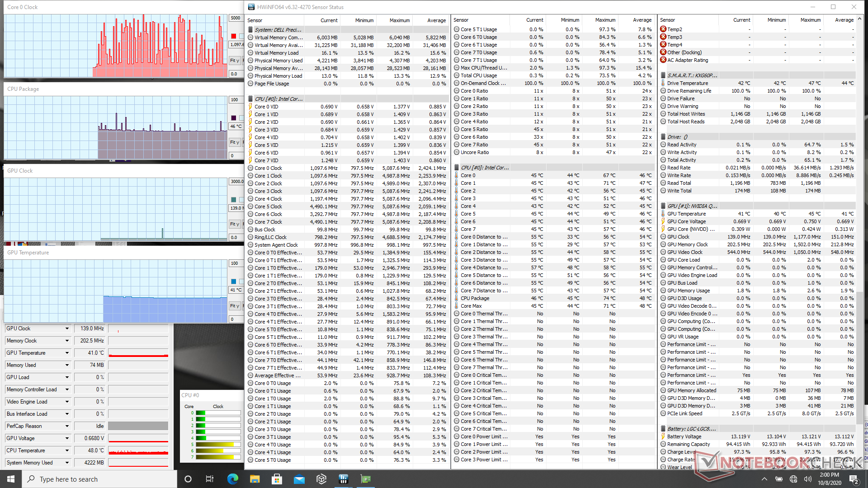Open Task View from the taskbar
This screenshot has height=488, width=868.
[x=210, y=479]
